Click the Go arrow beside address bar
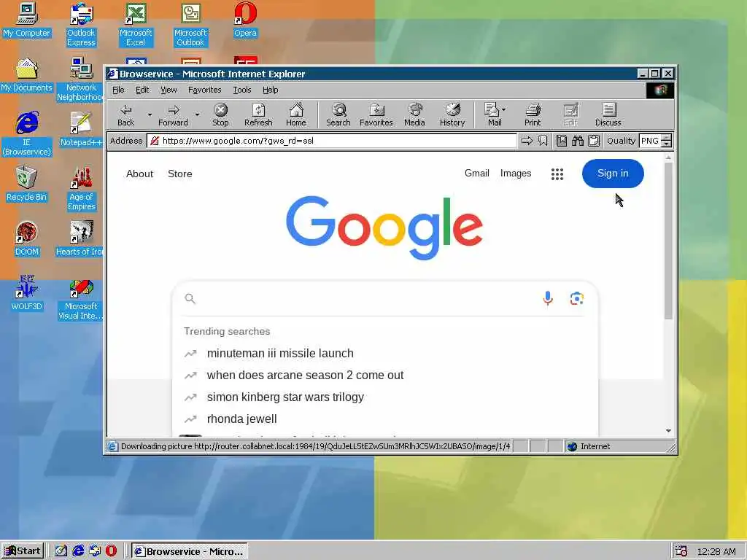 pyautogui.click(x=527, y=141)
